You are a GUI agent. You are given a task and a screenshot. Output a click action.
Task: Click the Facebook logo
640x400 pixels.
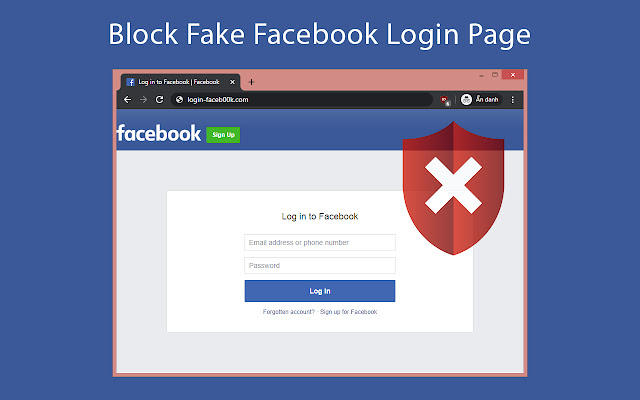[x=159, y=133]
